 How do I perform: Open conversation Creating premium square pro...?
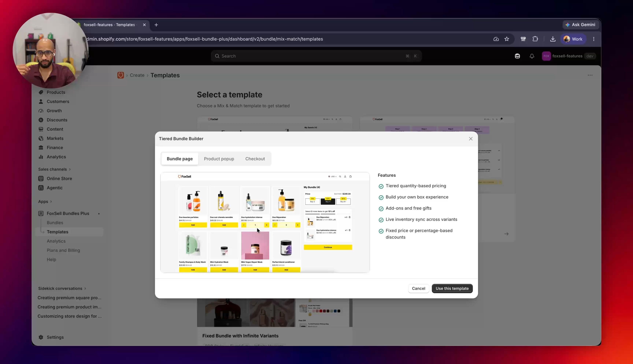click(x=69, y=298)
